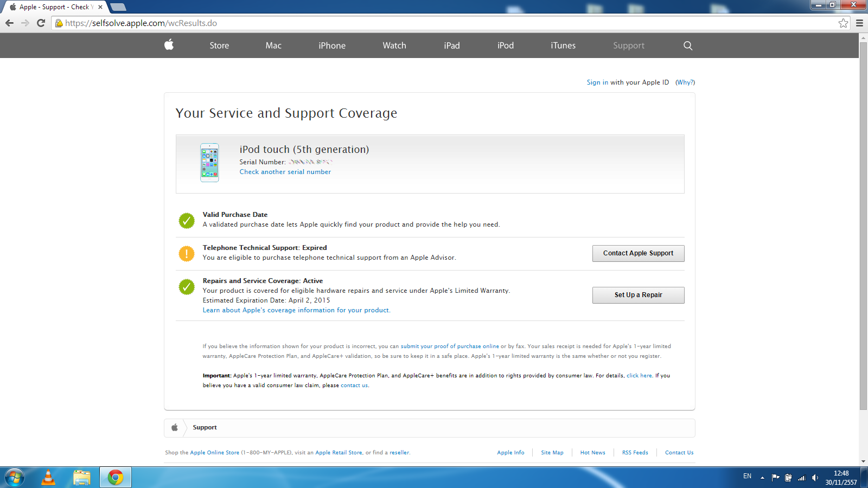Open the Apple Retail Store footer link

[339, 452]
